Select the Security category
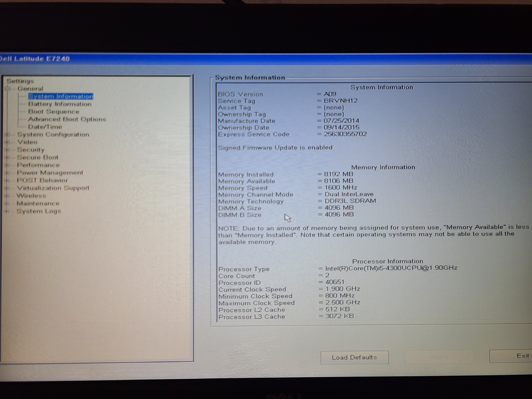This screenshot has height=399, width=532. pos(31,150)
